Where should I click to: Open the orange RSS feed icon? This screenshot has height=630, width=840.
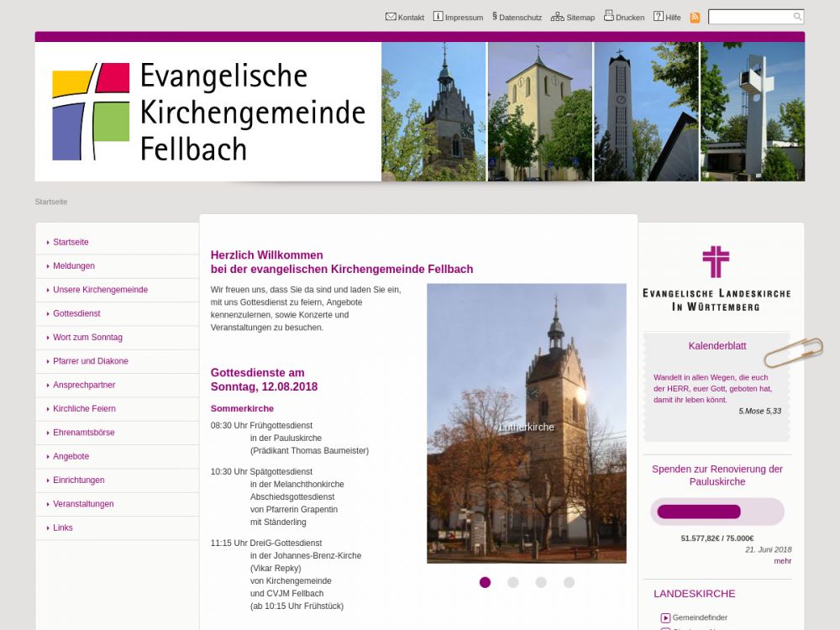pos(695,18)
